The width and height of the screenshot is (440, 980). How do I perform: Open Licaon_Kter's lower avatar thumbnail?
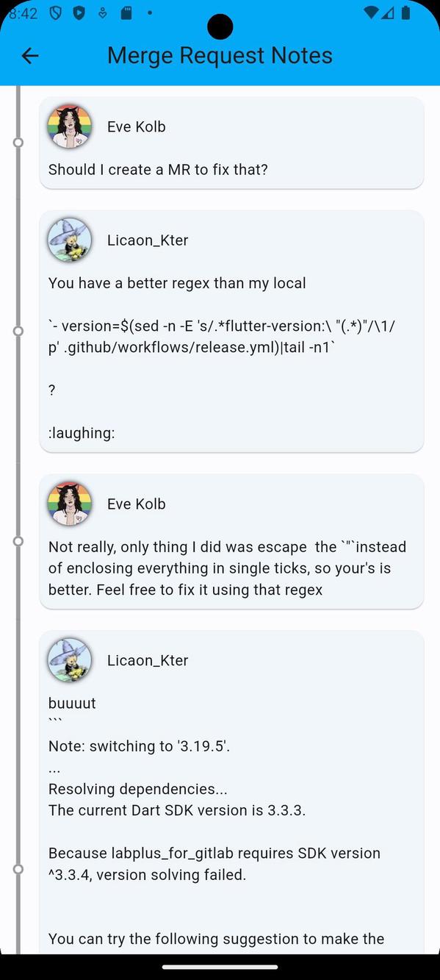70,659
